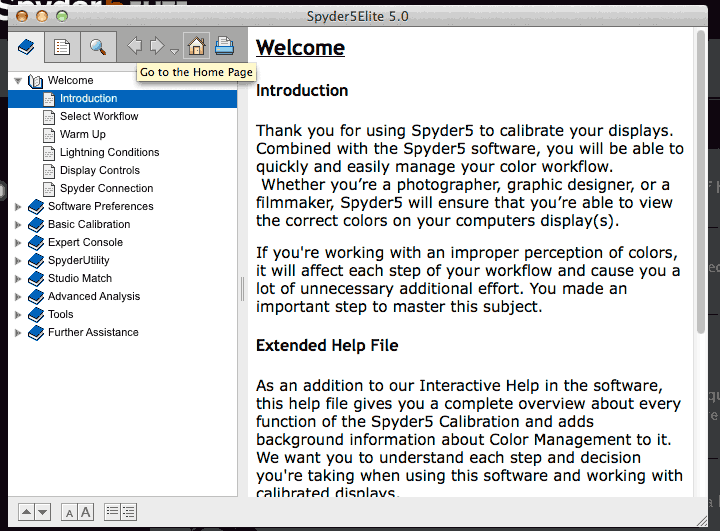Select Studio Match topic

(80, 278)
